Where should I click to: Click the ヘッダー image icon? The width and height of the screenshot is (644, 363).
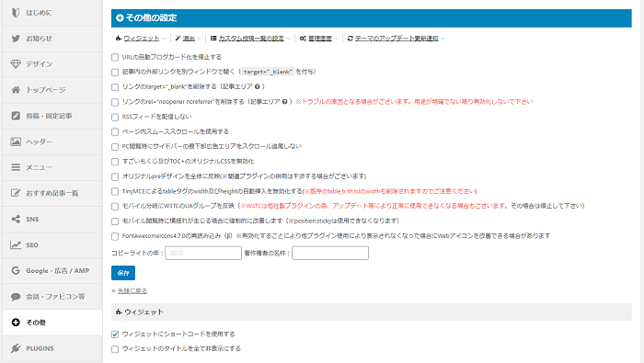[16, 142]
